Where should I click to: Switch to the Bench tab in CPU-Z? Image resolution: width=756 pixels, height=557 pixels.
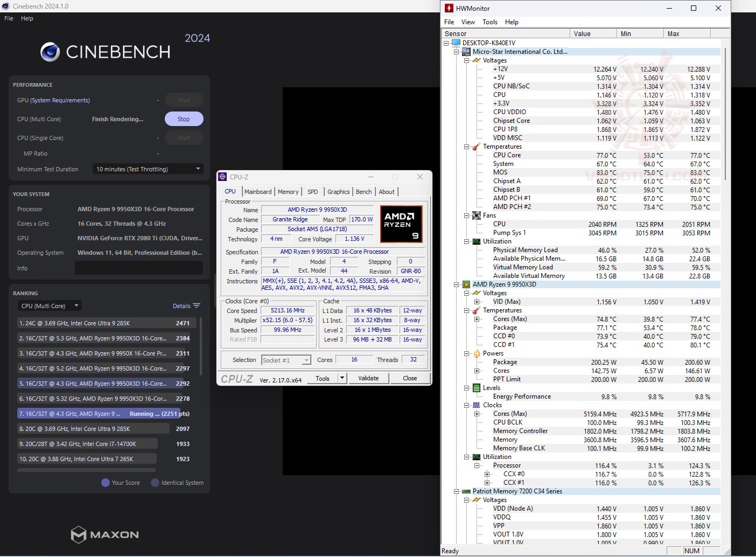(x=364, y=192)
